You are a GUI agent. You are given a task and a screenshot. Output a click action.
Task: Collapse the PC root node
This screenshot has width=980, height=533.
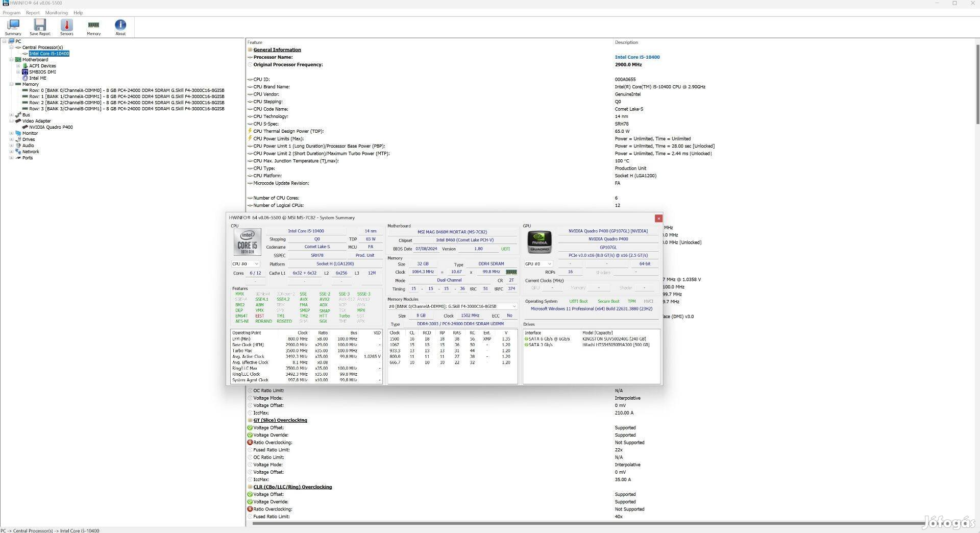coord(5,41)
